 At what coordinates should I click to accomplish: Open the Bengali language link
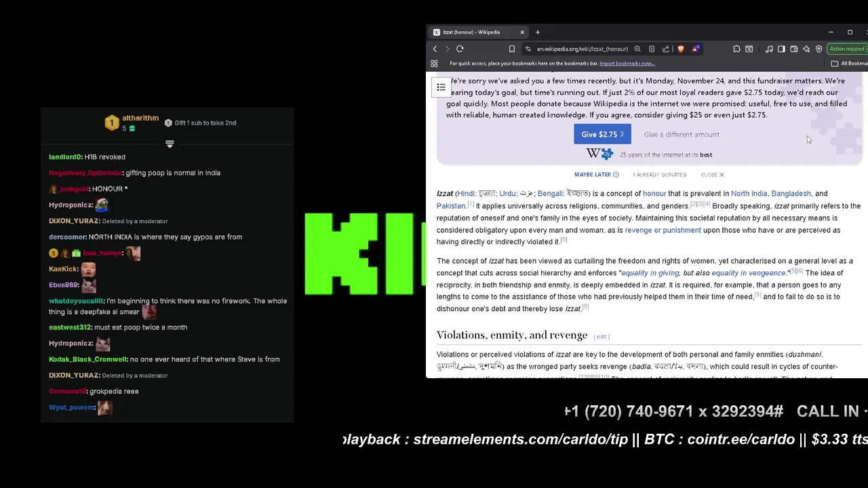550,194
